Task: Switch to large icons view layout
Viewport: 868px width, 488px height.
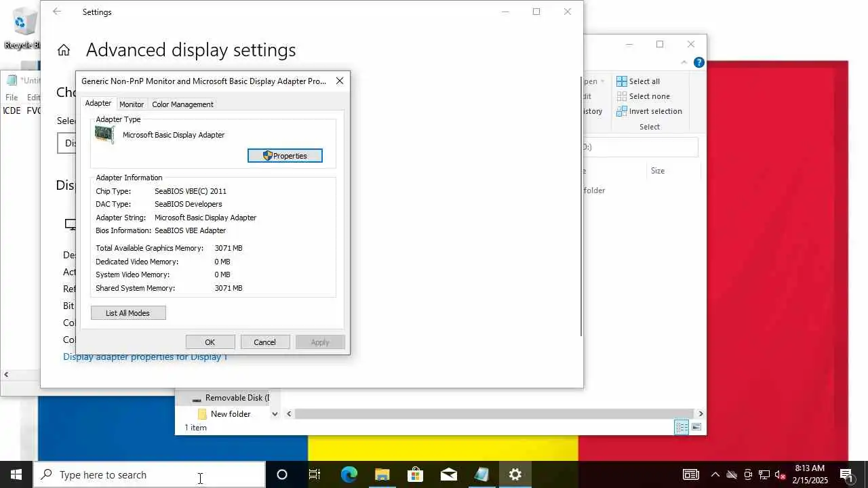Action: (x=696, y=427)
